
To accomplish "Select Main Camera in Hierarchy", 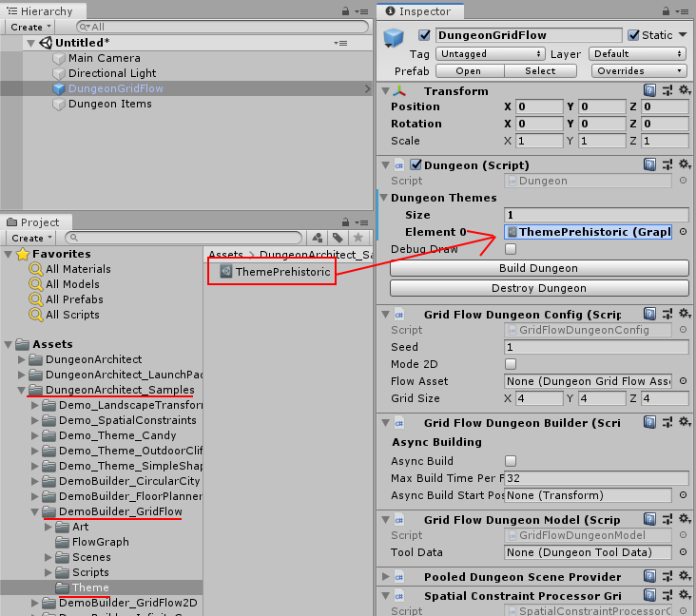I will tap(105, 58).
